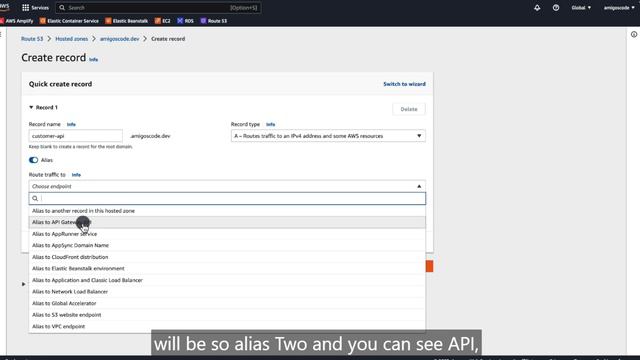Select Alias to Application and Classic Load Balancer
The height and width of the screenshot is (360, 640).
[x=227, y=280]
